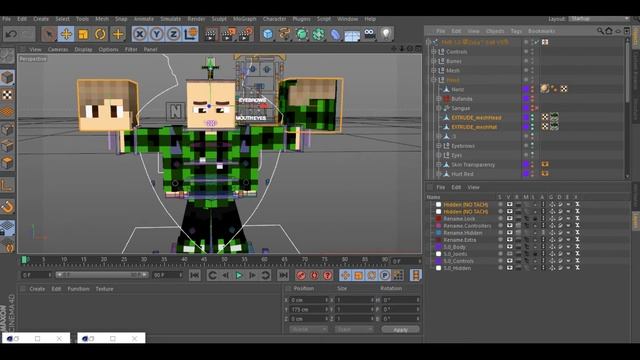The image size is (640, 360).
Task: Click the green generators (Subdivision Surface) icon
Action: point(301,34)
